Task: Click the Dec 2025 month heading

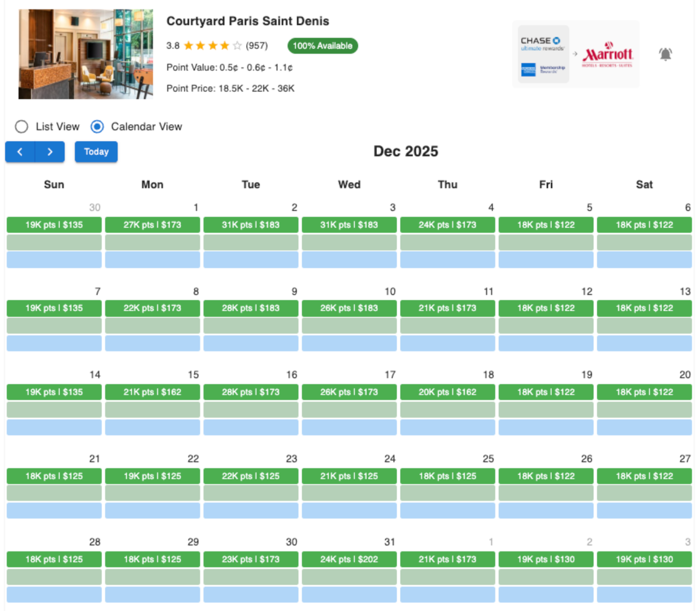Action: click(x=405, y=151)
